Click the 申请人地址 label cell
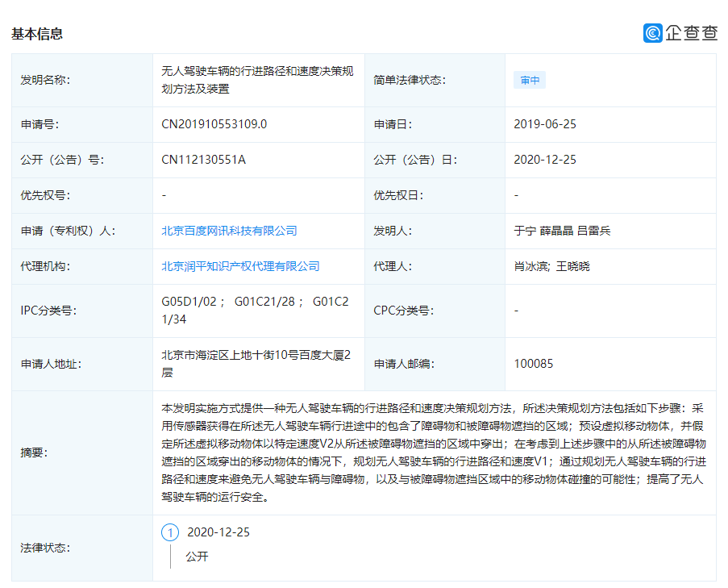 (82, 364)
